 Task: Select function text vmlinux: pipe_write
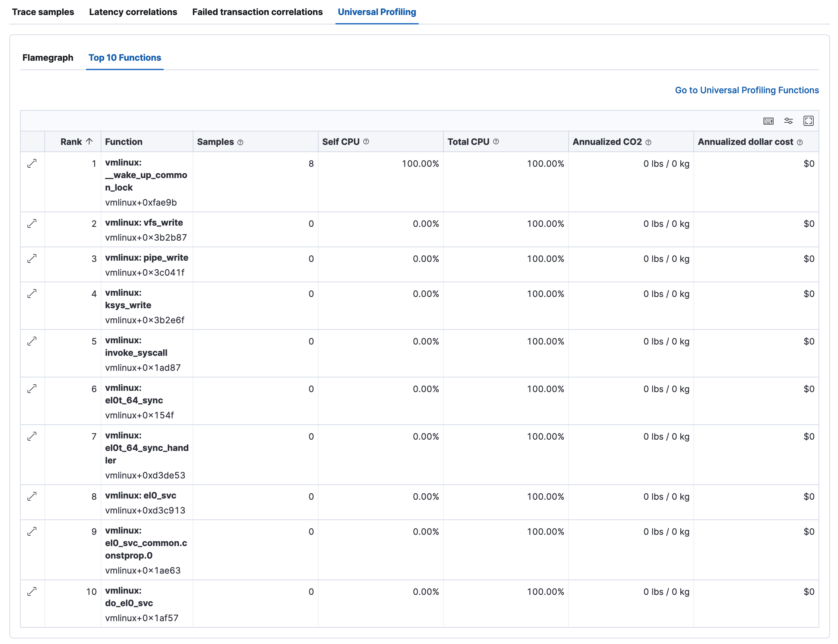(x=147, y=258)
